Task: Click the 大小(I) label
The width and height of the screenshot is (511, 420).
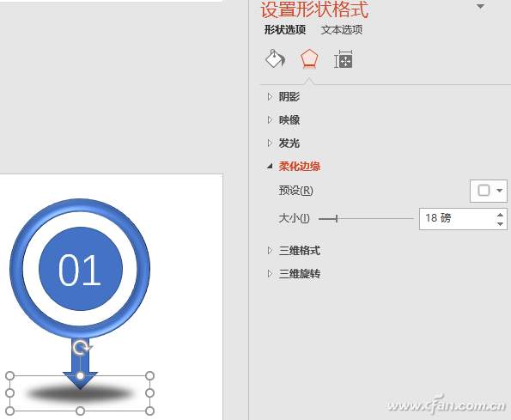Action: tap(294, 218)
